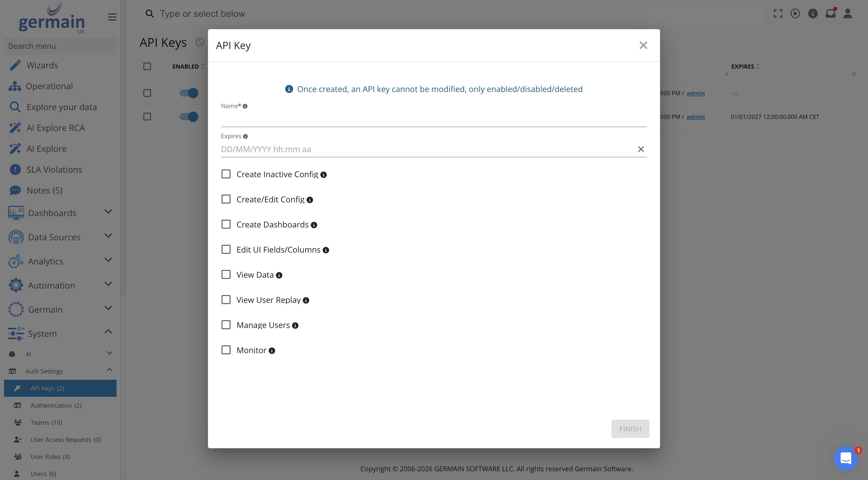Check View User Replay checkbox
Image resolution: width=868 pixels, height=480 pixels.
click(226, 300)
